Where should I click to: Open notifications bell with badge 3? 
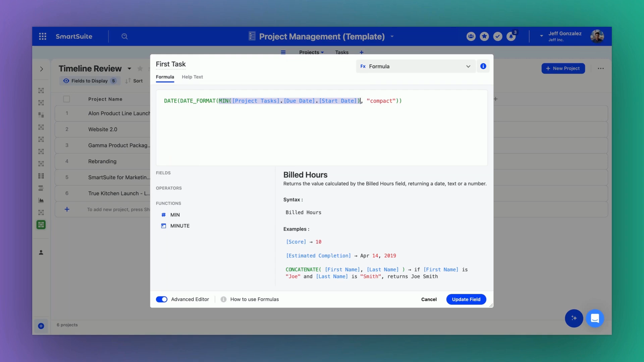pos(512,36)
